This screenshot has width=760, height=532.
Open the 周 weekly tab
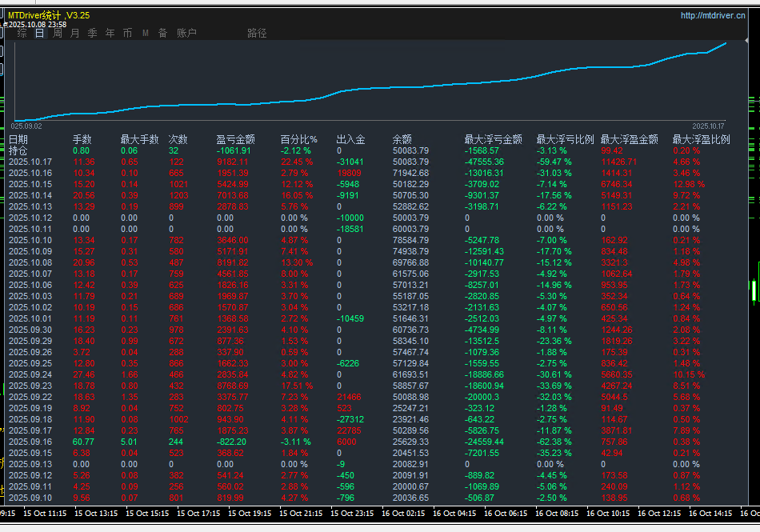pyautogui.click(x=58, y=34)
